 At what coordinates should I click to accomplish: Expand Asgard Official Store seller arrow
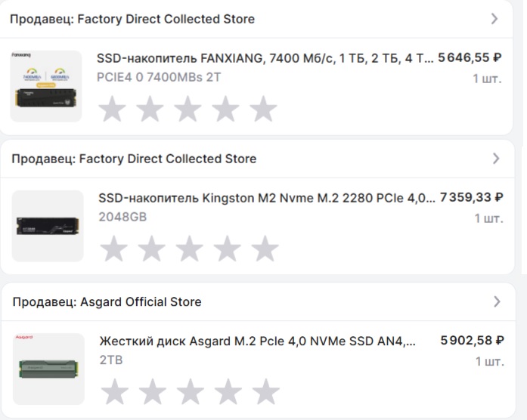[497, 301]
